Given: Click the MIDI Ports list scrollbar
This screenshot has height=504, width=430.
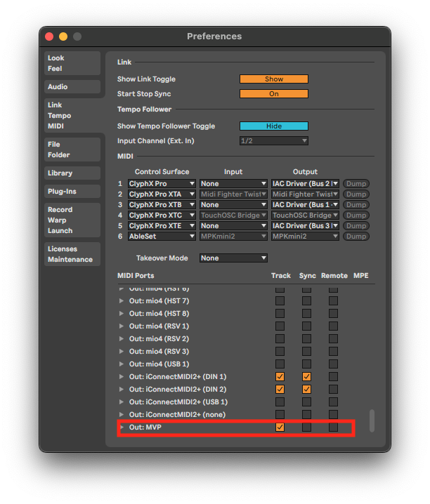Looking at the screenshot, I should point(372,420).
